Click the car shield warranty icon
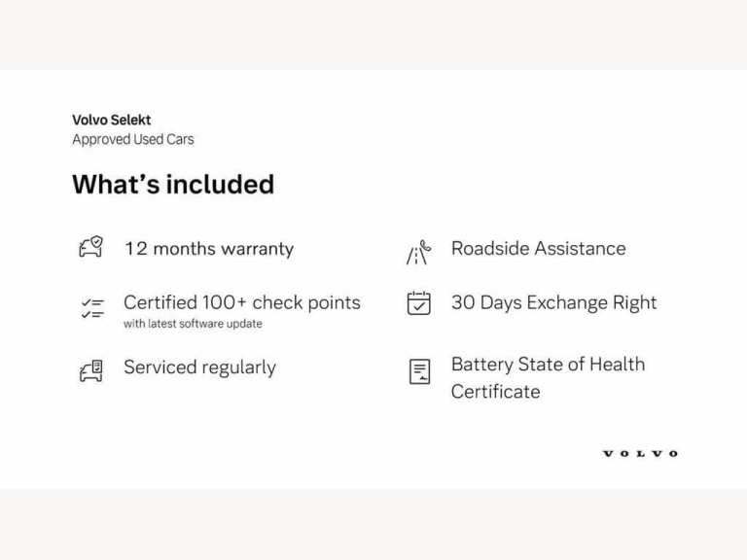The image size is (747, 560). point(90,248)
